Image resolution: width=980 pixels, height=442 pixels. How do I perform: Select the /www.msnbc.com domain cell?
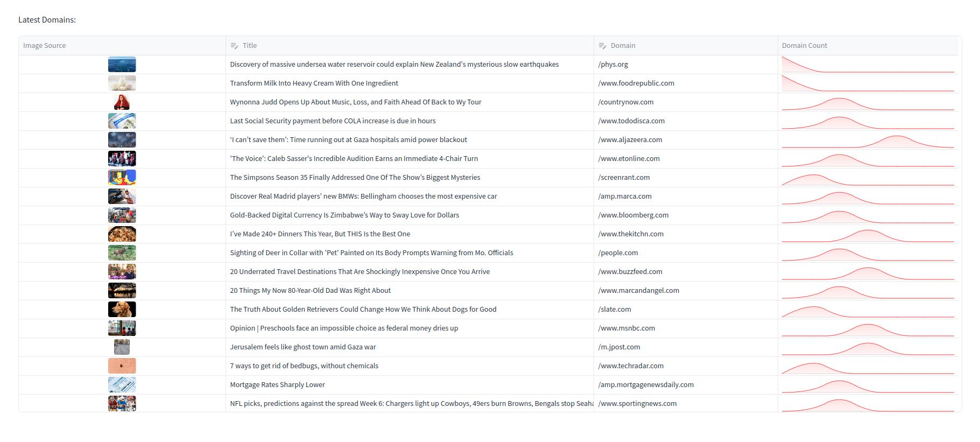[686, 328]
